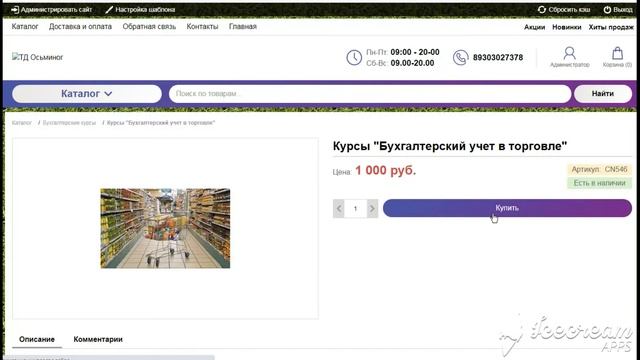Open the Администратор user profile icon
640x360 pixels.
tap(569, 53)
